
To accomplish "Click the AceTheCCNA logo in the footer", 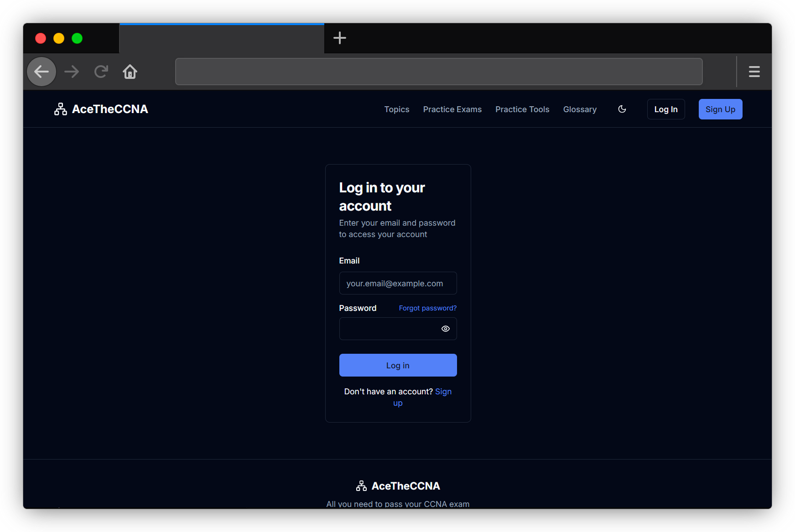I will click(x=398, y=486).
